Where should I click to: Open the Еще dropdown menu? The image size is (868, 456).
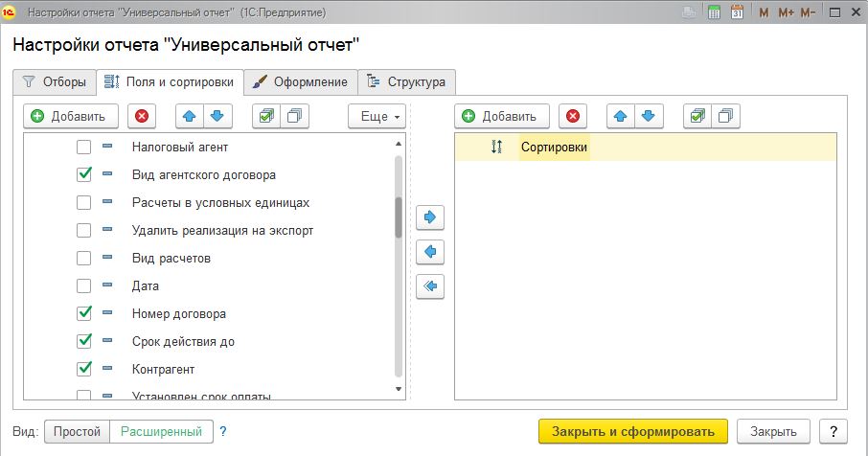click(x=377, y=116)
